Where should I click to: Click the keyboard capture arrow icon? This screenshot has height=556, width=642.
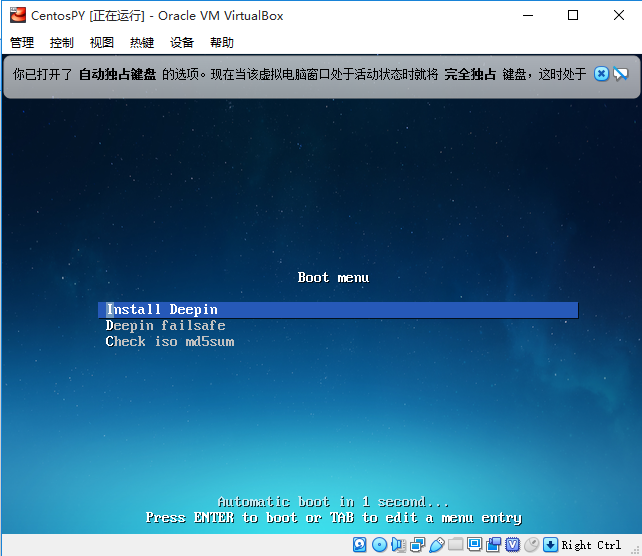(x=550, y=545)
